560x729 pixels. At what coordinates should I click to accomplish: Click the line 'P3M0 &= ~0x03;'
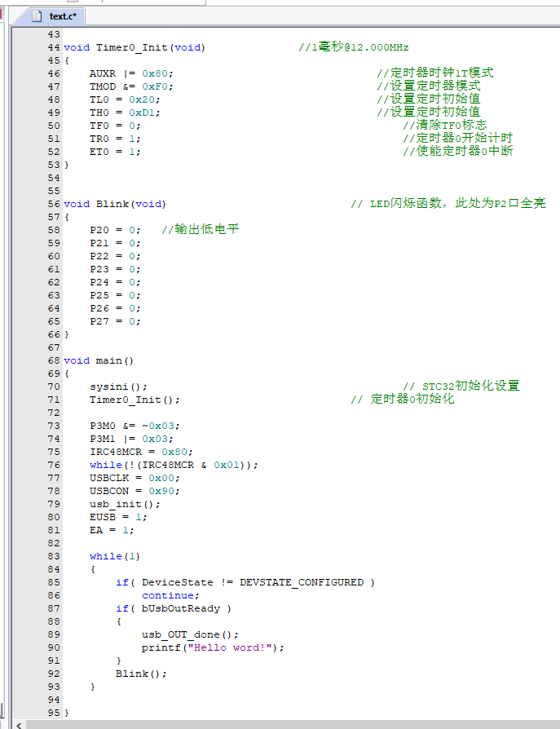pos(134,426)
